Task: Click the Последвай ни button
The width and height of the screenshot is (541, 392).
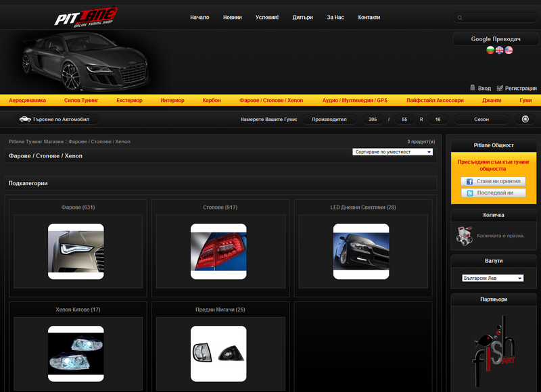Action: pos(494,193)
